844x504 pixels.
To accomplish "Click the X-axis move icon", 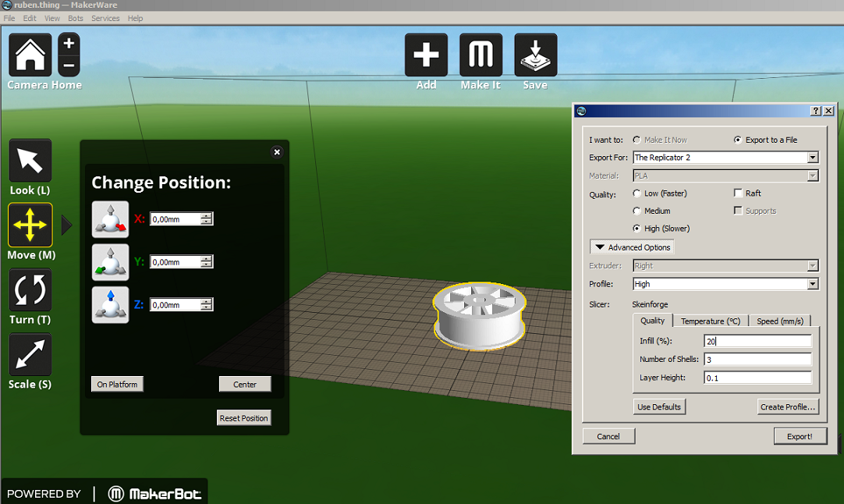I will tap(110, 219).
